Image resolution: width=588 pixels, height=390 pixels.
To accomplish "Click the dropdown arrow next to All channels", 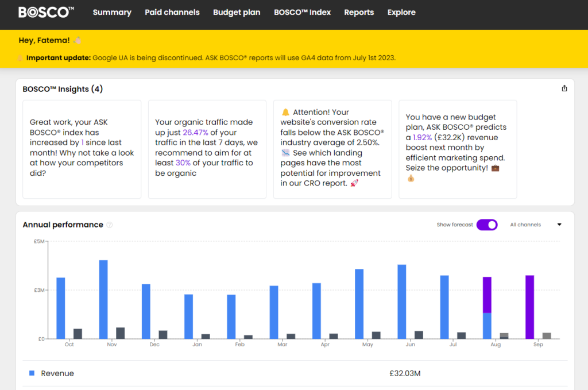I will [x=559, y=225].
